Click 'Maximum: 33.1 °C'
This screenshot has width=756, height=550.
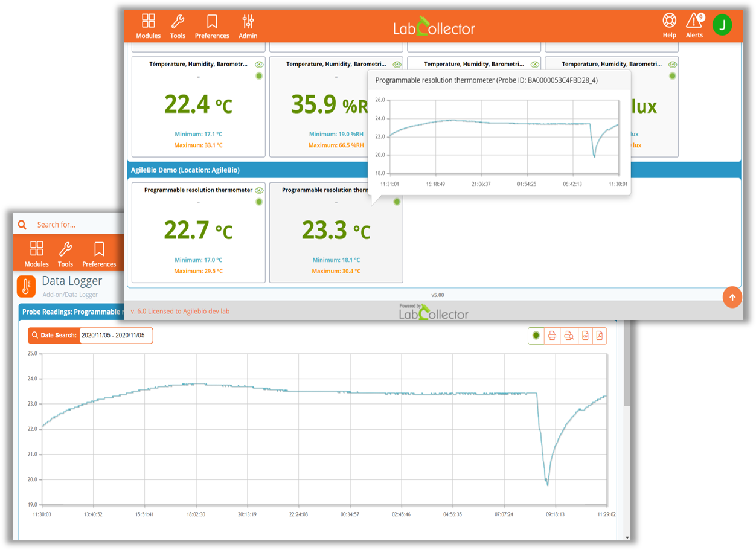pos(198,145)
